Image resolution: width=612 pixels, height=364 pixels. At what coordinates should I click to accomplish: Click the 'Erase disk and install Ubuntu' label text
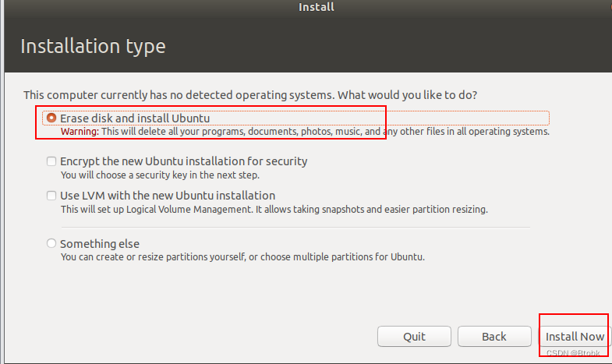(x=135, y=118)
